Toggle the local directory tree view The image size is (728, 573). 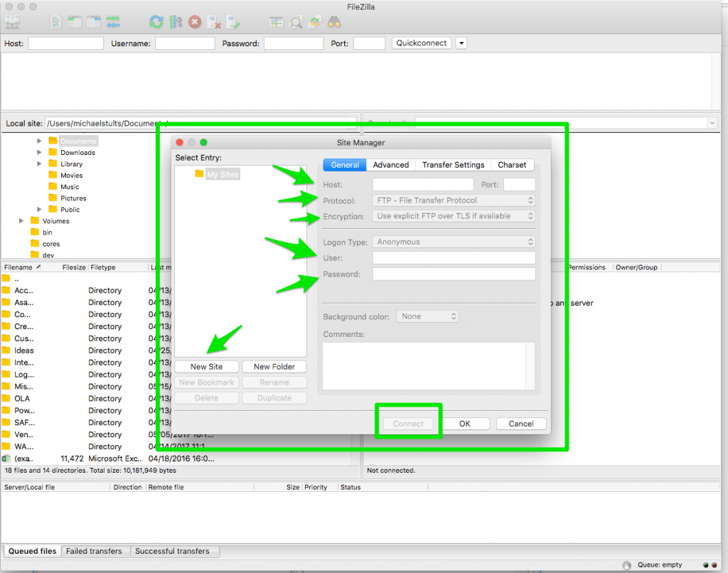pyautogui.click(x=75, y=22)
